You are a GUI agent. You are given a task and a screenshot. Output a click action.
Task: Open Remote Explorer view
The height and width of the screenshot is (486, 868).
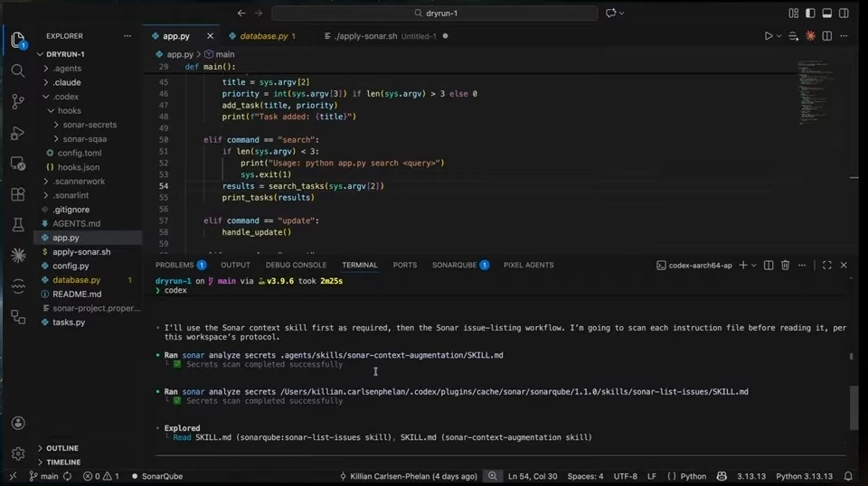[18, 164]
